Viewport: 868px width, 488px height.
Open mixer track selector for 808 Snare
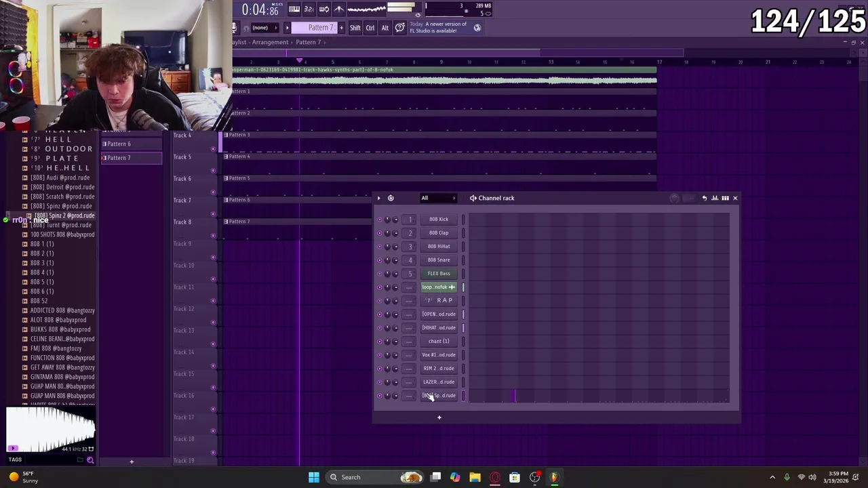coord(410,260)
